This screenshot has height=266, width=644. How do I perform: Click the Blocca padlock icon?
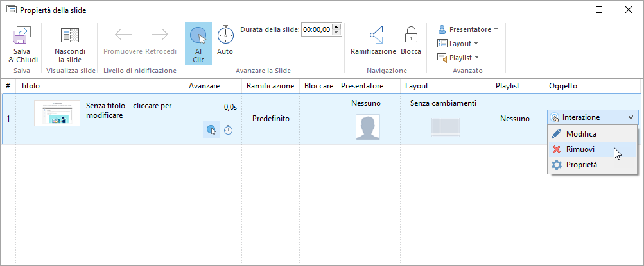[x=411, y=35]
